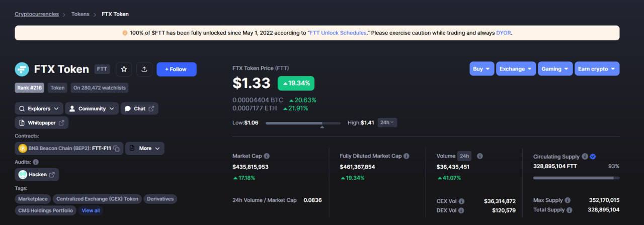Click the Market Cap info icon
The height and width of the screenshot is (225, 644).
267,156
